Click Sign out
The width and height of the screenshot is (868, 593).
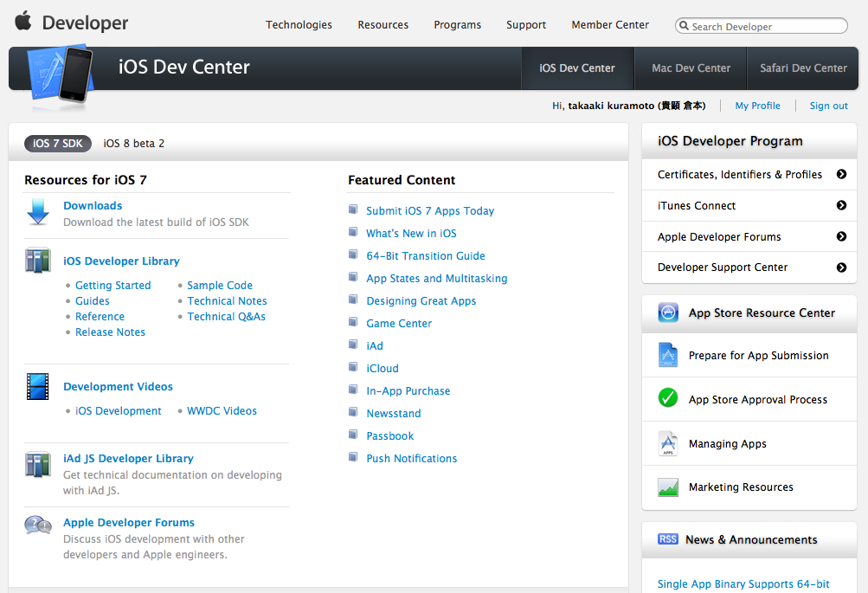coord(829,106)
